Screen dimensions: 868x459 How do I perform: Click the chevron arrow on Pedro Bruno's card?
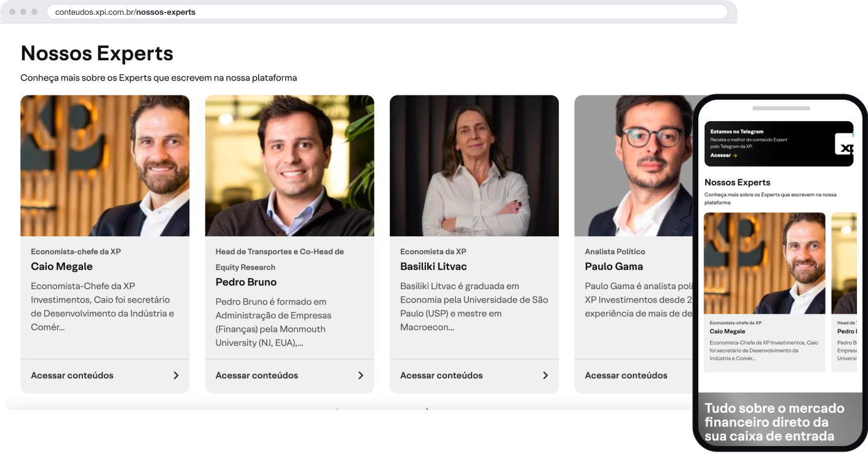[361, 375]
